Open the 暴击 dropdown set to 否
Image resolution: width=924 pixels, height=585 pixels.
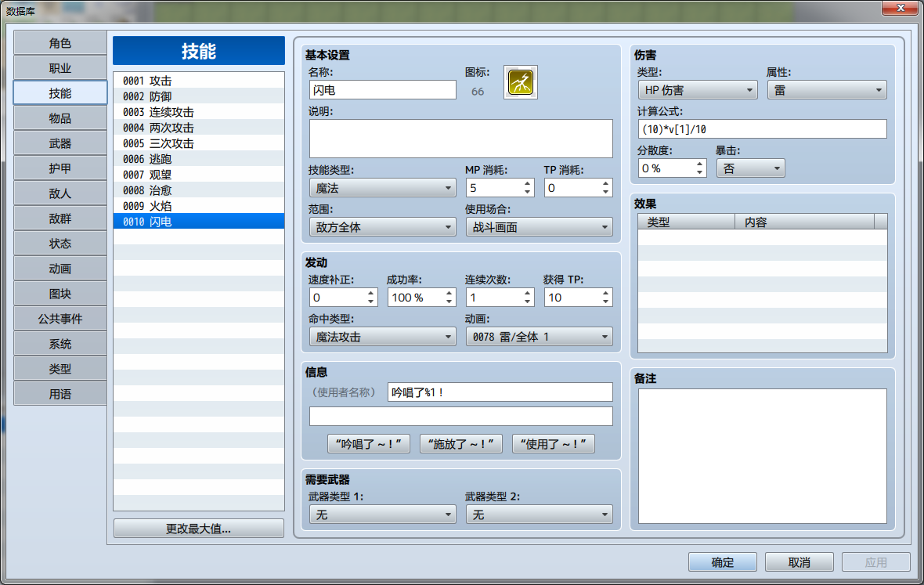point(751,168)
